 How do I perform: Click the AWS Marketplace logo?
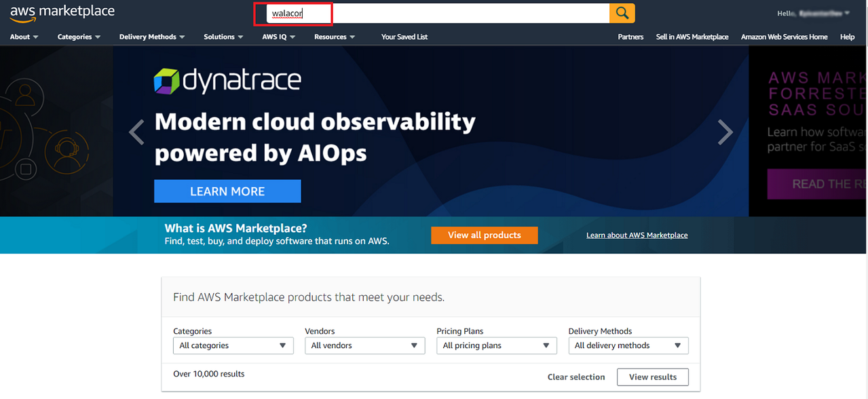(x=62, y=14)
